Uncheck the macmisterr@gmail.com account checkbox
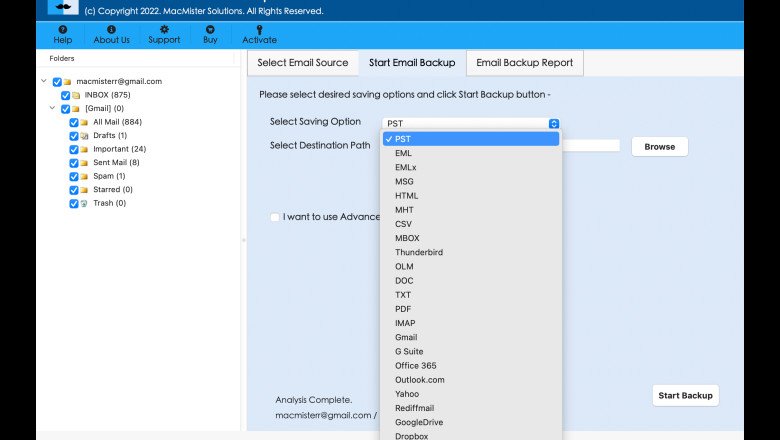This screenshot has height=440, width=780. click(57, 82)
